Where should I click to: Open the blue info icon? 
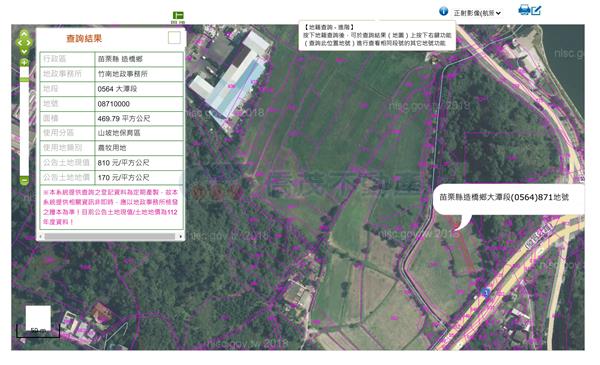click(443, 11)
